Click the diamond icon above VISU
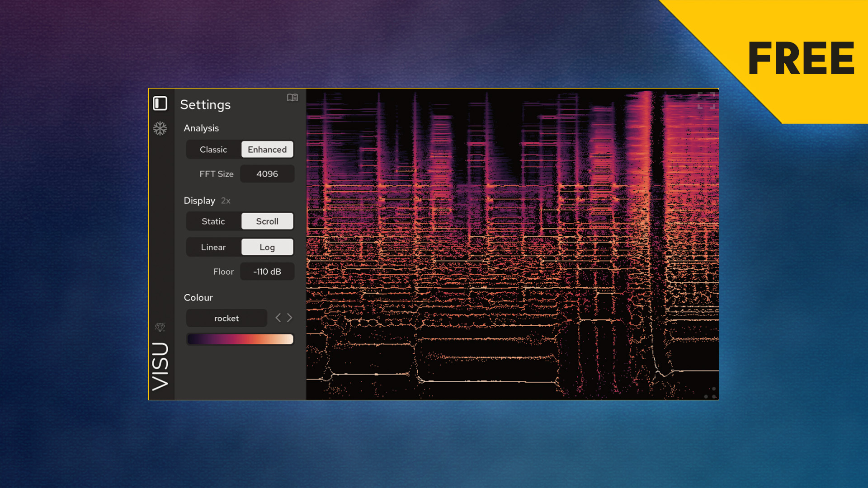This screenshot has height=488, width=868. (x=160, y=327)
